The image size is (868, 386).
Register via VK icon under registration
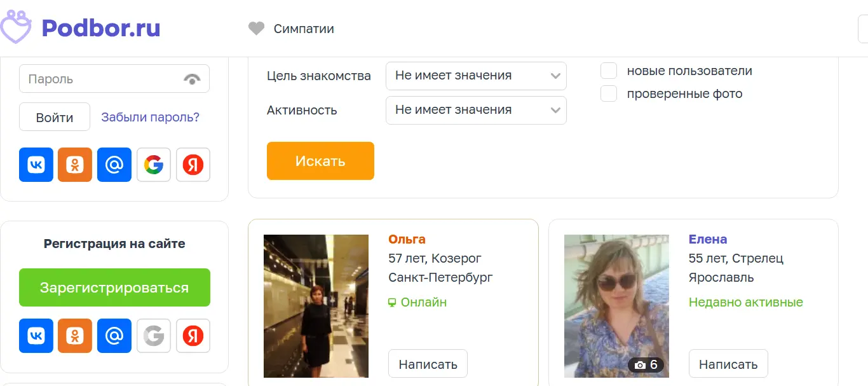[36, 336]
